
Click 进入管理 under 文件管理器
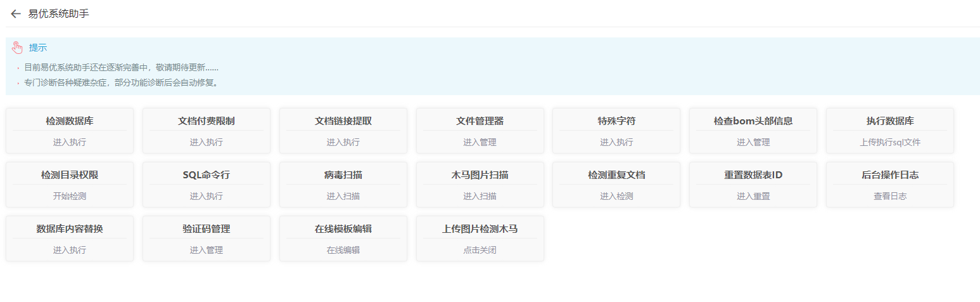click(480, 142)
